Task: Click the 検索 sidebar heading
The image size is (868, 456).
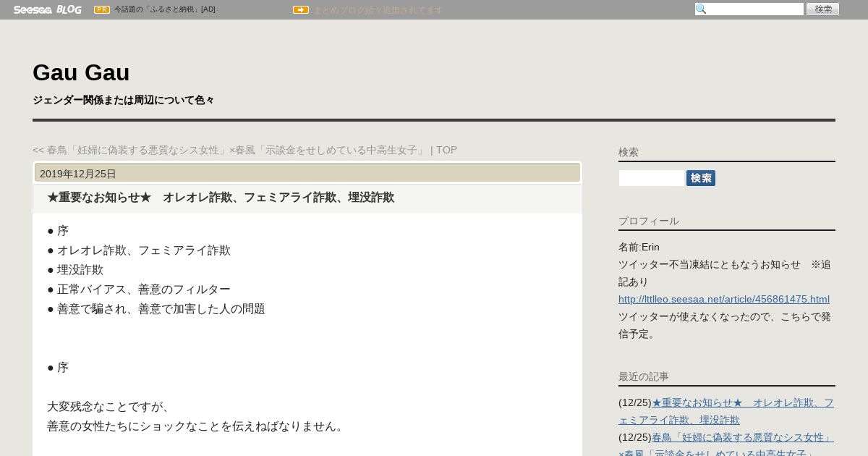Action: click(629, 152)
